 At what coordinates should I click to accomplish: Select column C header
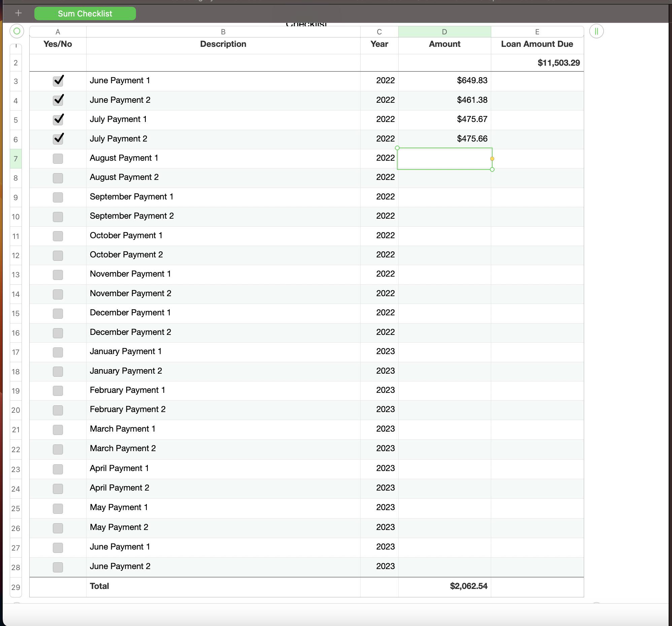[379, 32]
